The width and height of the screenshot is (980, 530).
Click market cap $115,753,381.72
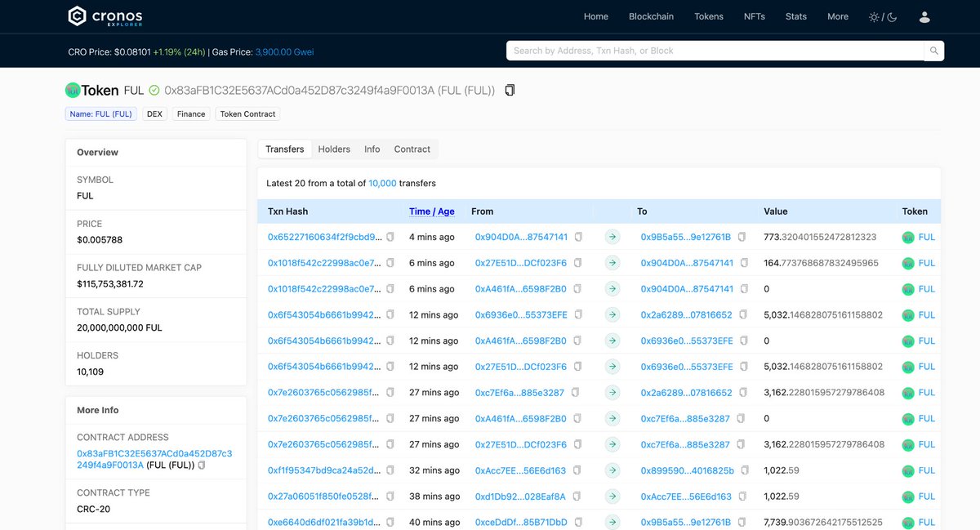[x=110, y=284]
